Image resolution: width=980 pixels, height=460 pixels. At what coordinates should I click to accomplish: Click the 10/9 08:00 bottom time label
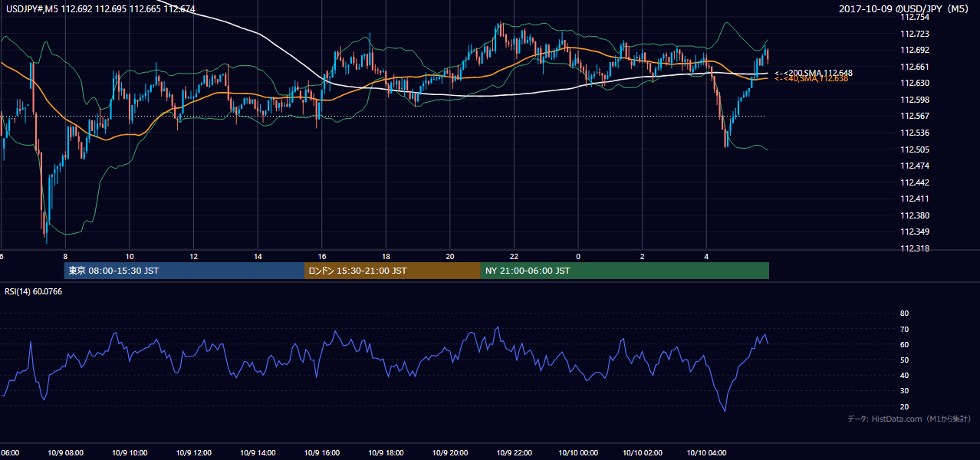tap(66, 453)
